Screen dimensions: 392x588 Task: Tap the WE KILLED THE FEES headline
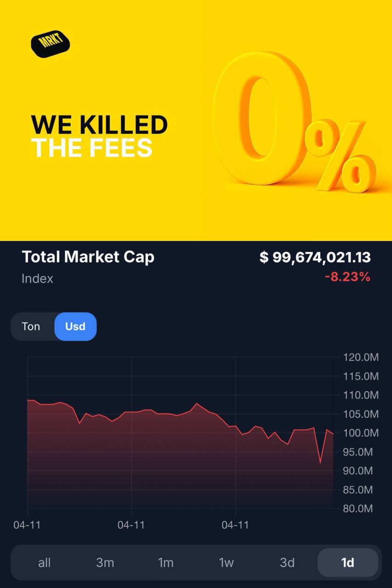[99, 136]
